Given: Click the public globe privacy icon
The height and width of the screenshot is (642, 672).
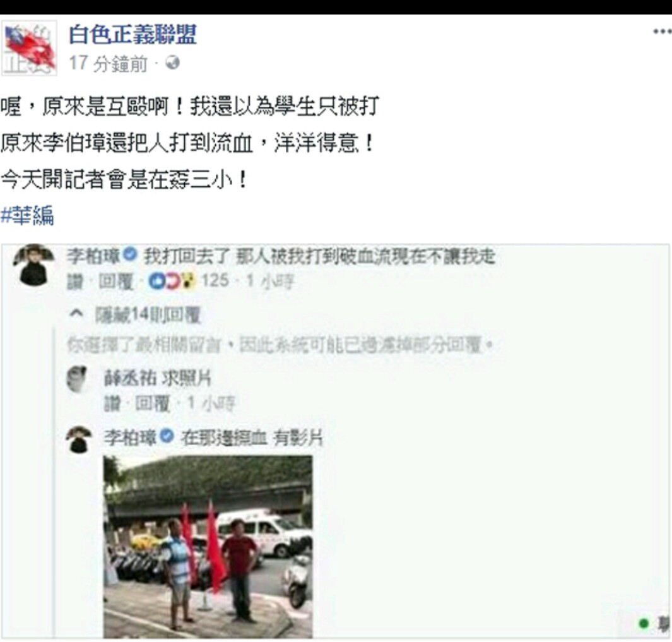Looking at the screenshot, I should click(173, 62).
